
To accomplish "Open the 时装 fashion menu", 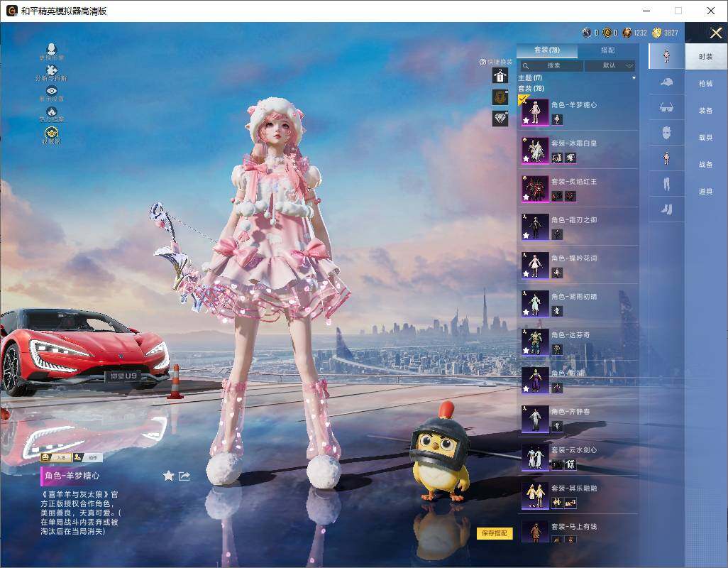I will (706, 57).
